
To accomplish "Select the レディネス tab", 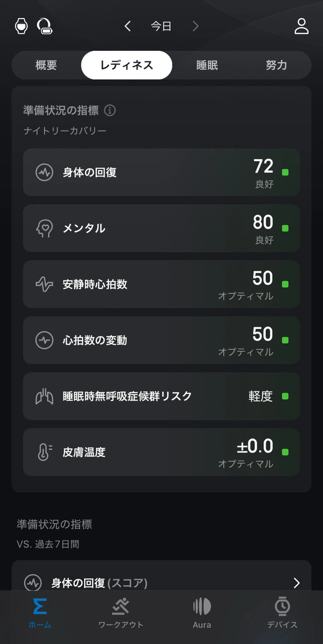I will (126, 65).
